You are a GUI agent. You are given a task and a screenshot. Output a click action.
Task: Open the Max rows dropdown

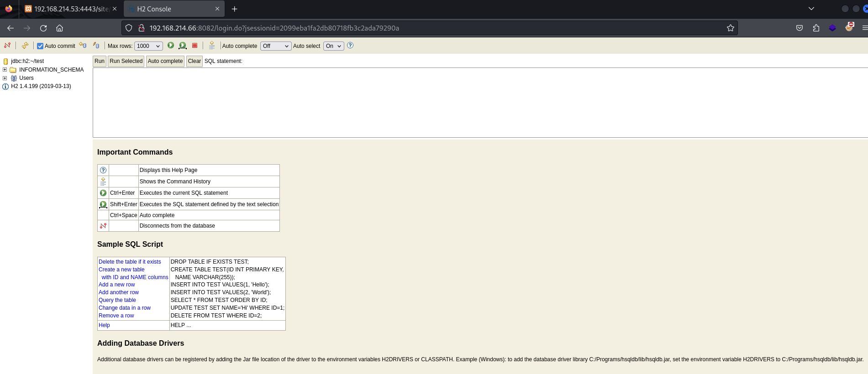click(148, 46)
